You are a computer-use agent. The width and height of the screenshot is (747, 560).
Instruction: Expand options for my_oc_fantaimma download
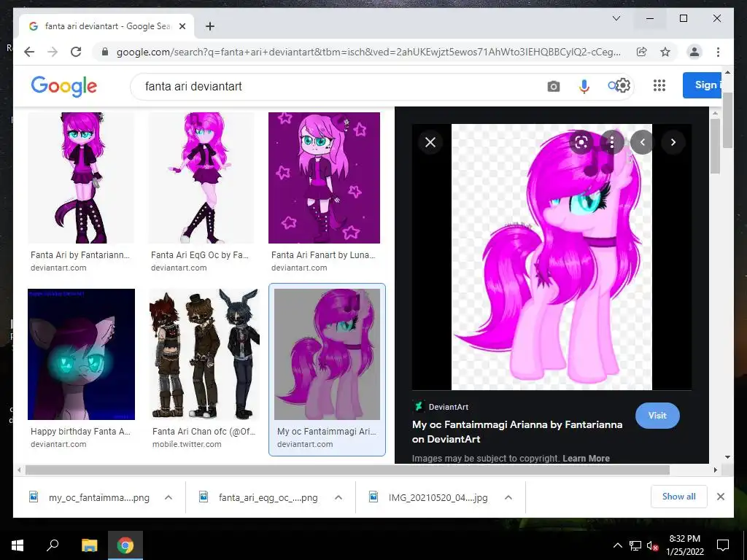pyautogui.click(x=169, y=497)
